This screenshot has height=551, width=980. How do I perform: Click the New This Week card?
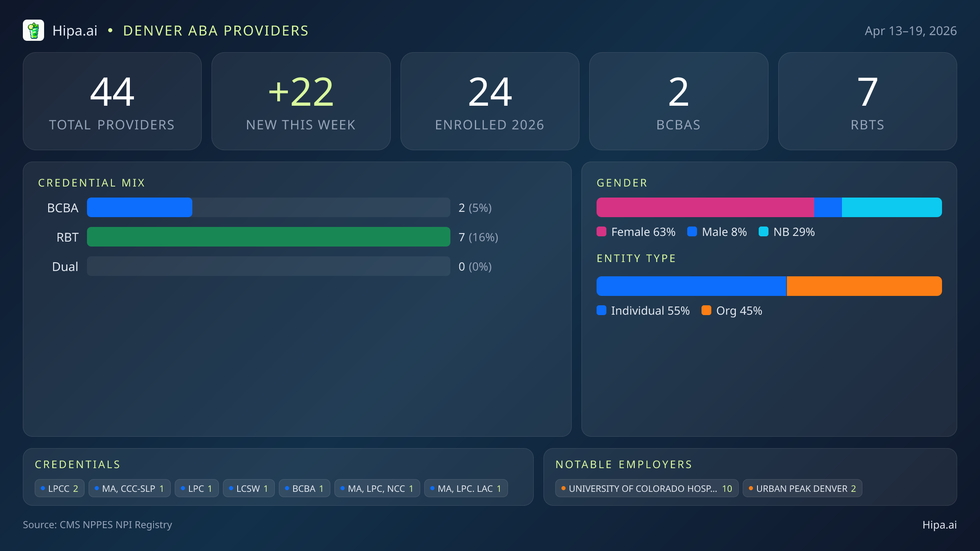pos(301,101)
